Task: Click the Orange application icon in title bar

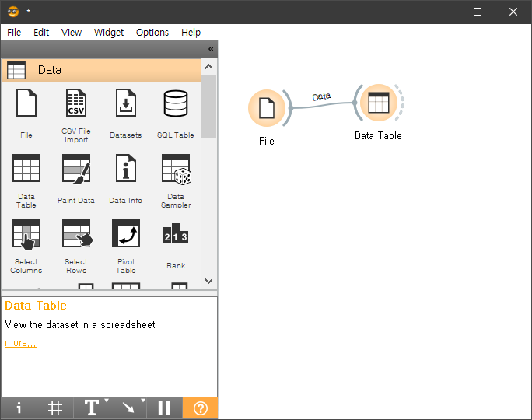Action: [13, 12]
